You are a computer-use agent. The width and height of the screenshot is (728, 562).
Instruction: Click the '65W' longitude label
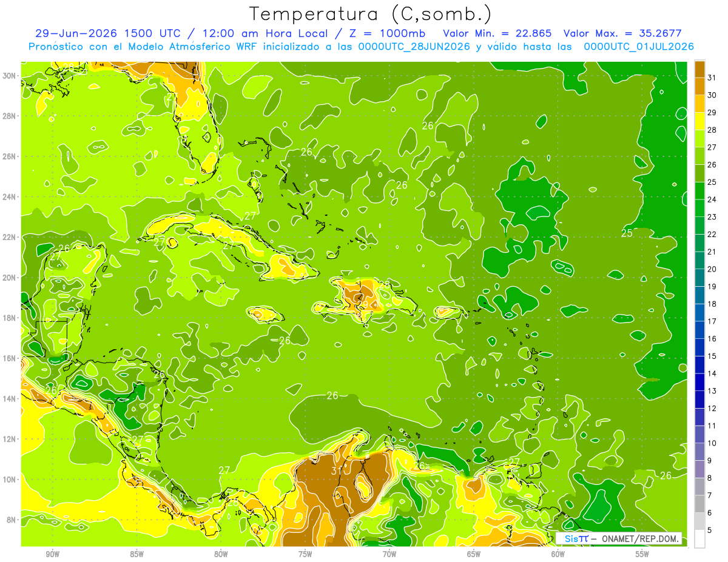pos(474,554)
